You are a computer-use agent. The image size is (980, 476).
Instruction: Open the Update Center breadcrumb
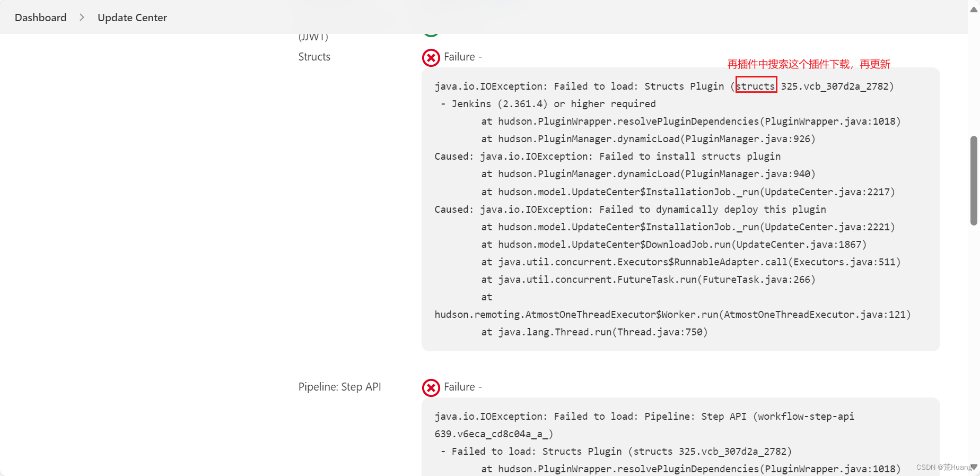[x=132, y=18]
